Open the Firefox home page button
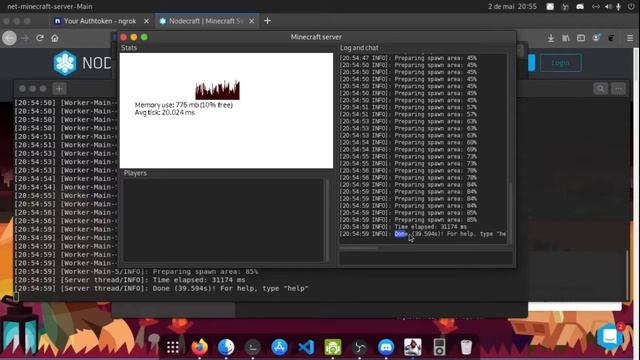The width and height of the screenshot is (640, 360). tap(55, 38)
